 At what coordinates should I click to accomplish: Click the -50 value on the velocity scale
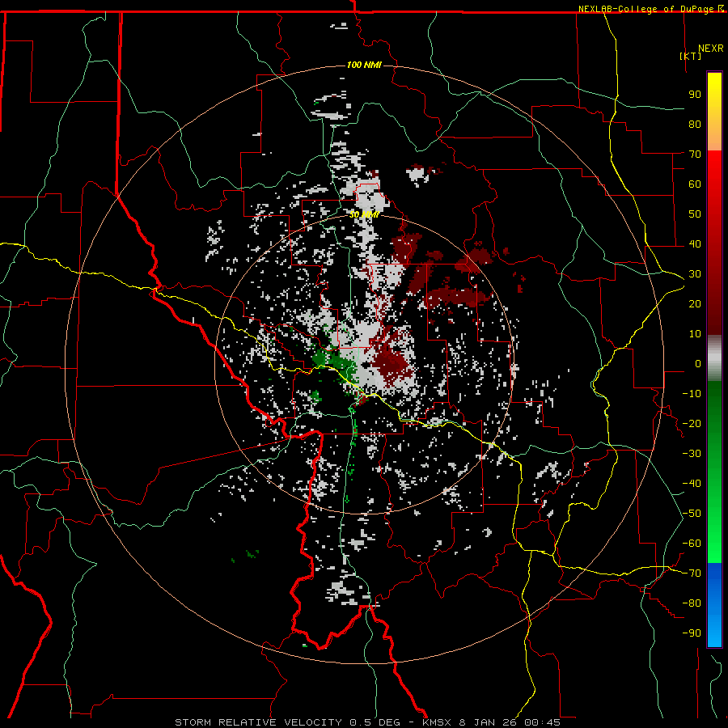(692, 514)
